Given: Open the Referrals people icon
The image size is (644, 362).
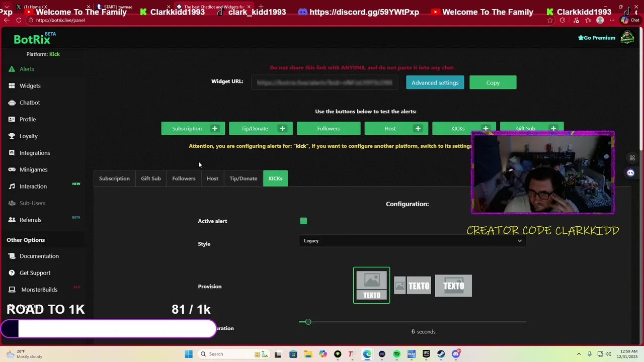Looking at the screenshot, I should coord(12,220).
